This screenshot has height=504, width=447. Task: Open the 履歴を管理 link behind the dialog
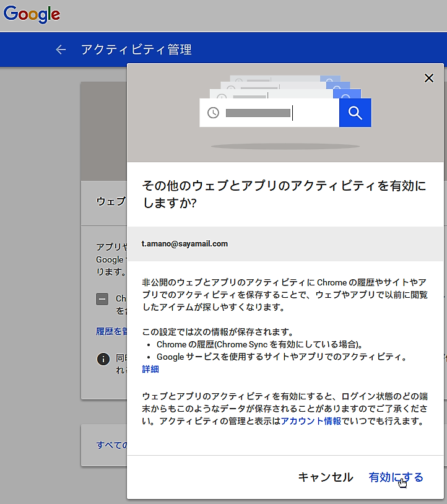pyautogui.click(x=111, y=331)
